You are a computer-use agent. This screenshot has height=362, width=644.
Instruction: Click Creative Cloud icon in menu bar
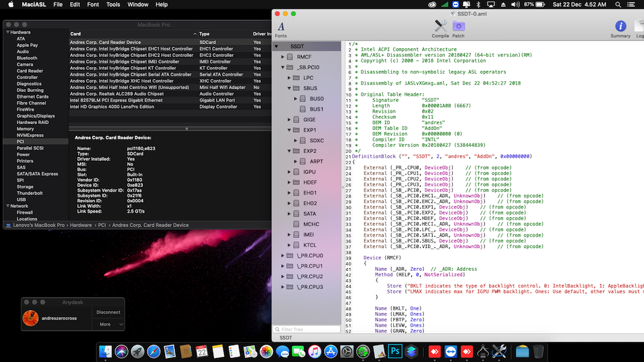click(432, 5)
